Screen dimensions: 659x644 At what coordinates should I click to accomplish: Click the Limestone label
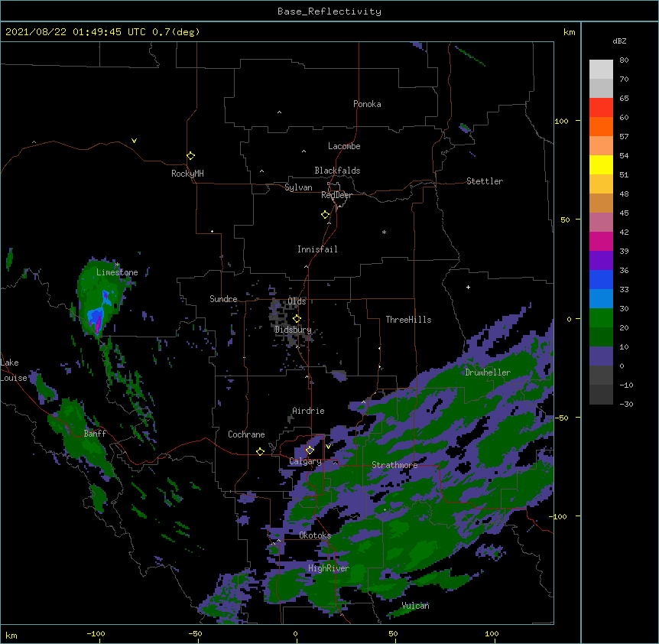[x=117, y=272]
